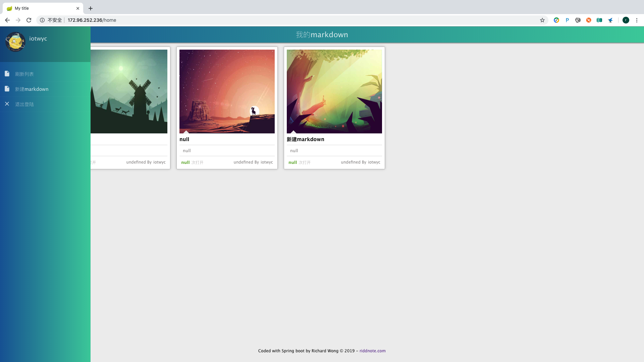The height and width of the screenshot is (362, 644).
Task: Click the dark gray leaf extension icon
Action: coord(578,20)
